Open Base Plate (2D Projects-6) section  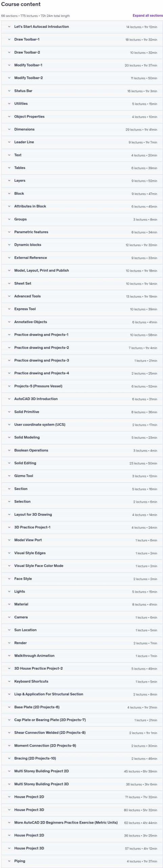(x=82, y=707)
